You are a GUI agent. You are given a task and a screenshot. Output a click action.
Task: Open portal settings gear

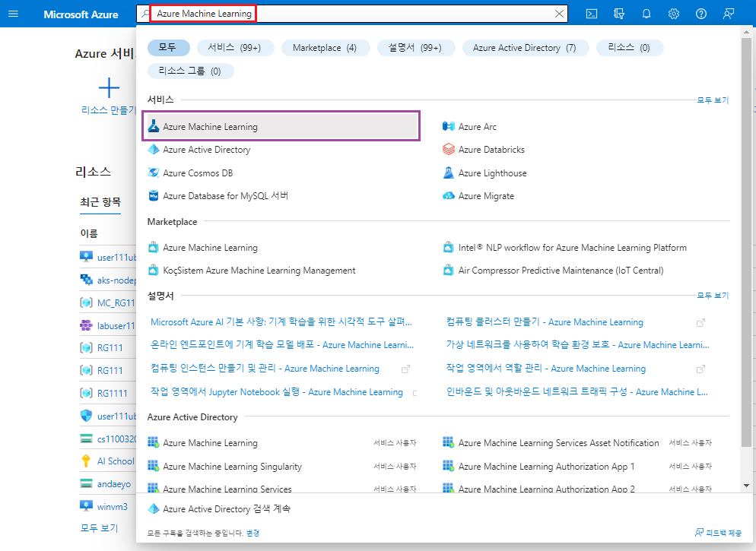pyautogui.click(x=674, y=14)
